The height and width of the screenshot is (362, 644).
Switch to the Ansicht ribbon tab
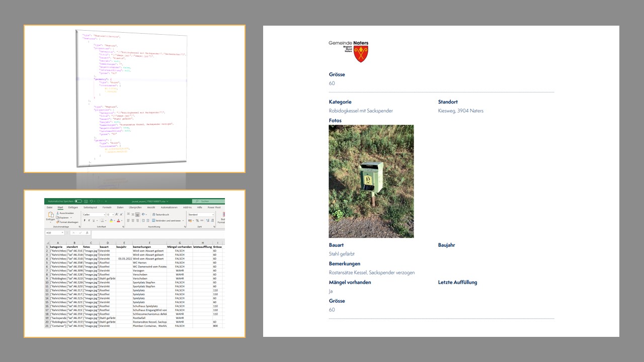click(x=151, y=207)
